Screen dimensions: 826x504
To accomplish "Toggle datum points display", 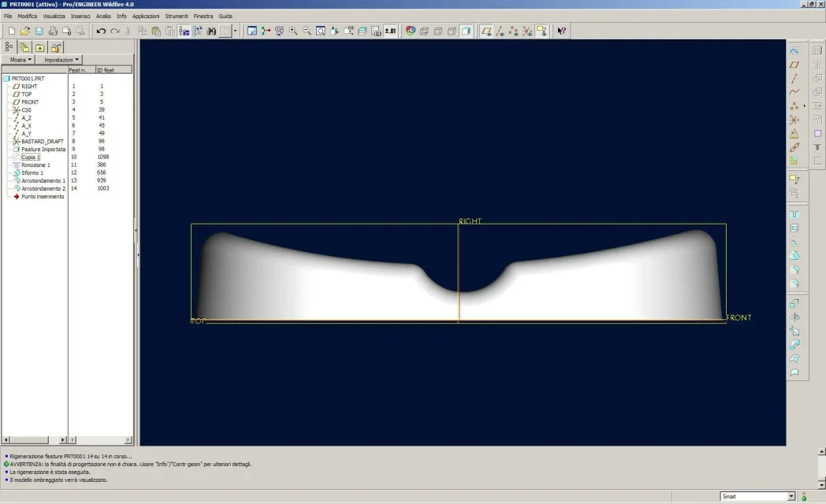I will click(514, 31).
